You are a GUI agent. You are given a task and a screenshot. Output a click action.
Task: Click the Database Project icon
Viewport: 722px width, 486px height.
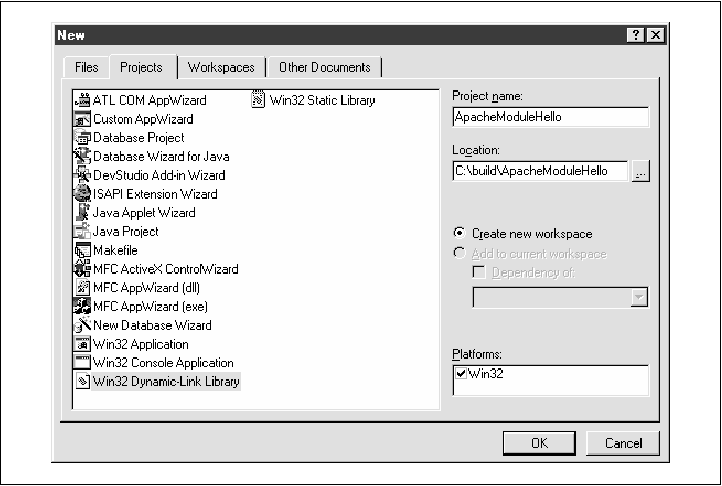[83, 138]
